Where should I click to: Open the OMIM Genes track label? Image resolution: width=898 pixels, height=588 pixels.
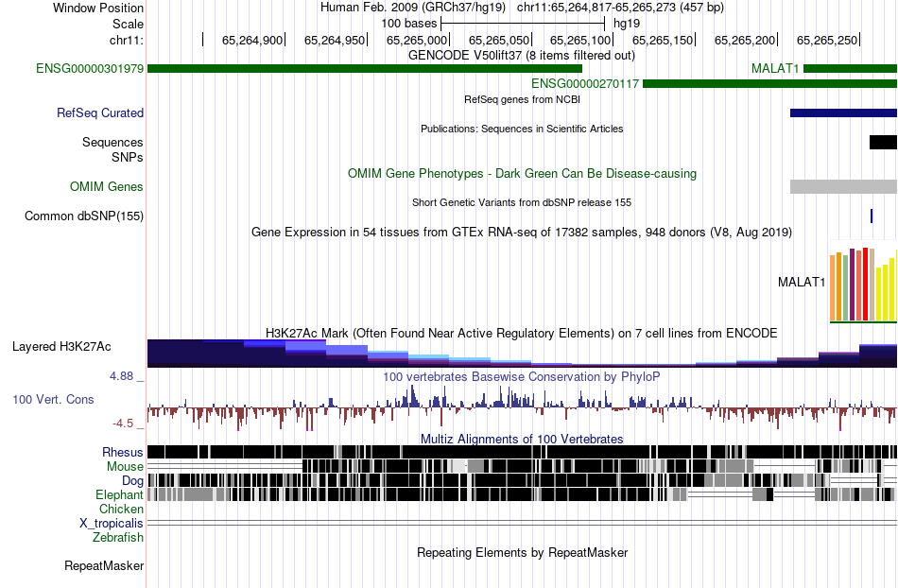pyautogui.click(x=107, y=186)
